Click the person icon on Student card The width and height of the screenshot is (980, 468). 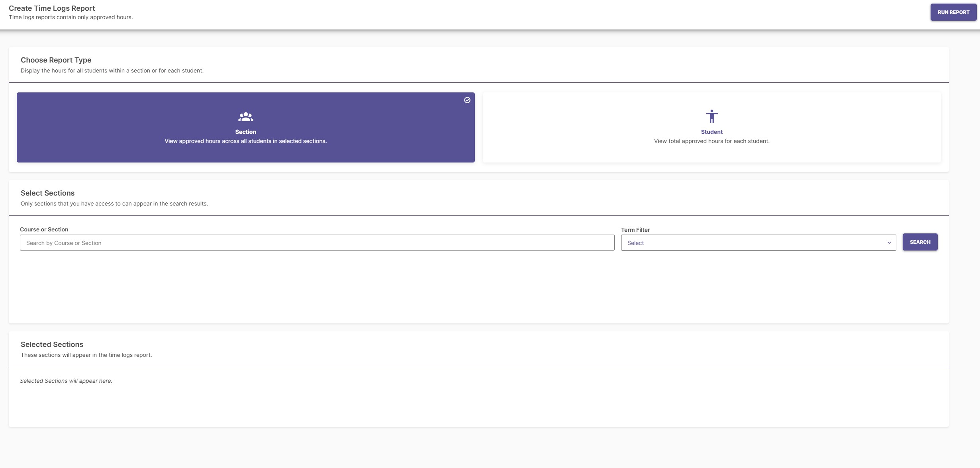(x=711, y=117)
